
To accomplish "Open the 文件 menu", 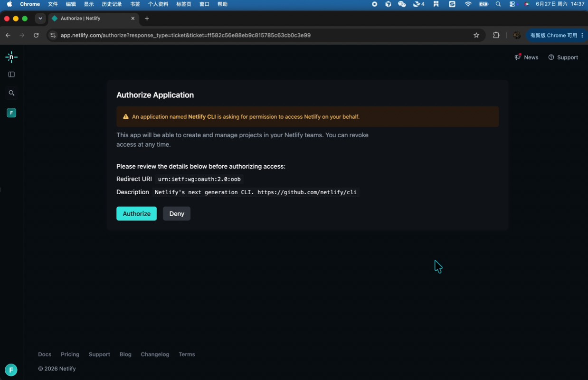I will [53, 4].
